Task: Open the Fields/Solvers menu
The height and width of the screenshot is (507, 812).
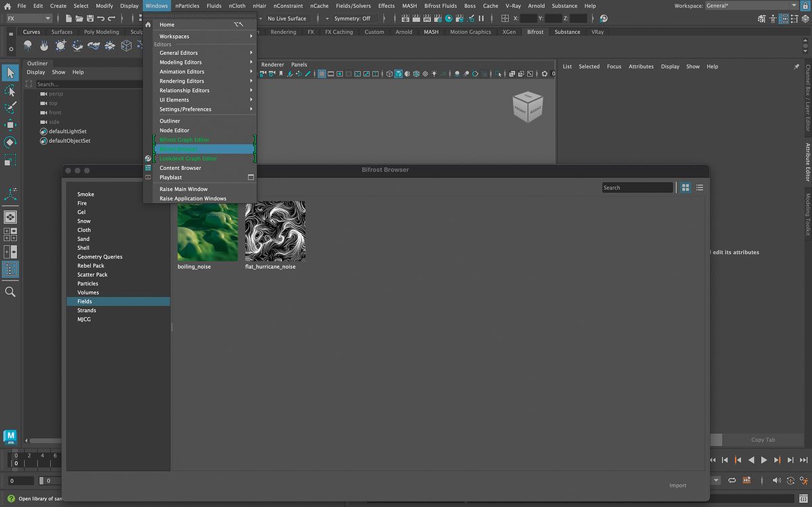Action: (353, 5)
